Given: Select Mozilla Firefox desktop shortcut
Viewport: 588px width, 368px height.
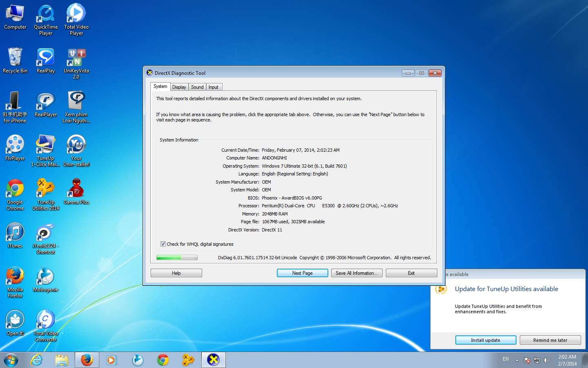Looking at the screenshot, I should click(x=15, y=282).
